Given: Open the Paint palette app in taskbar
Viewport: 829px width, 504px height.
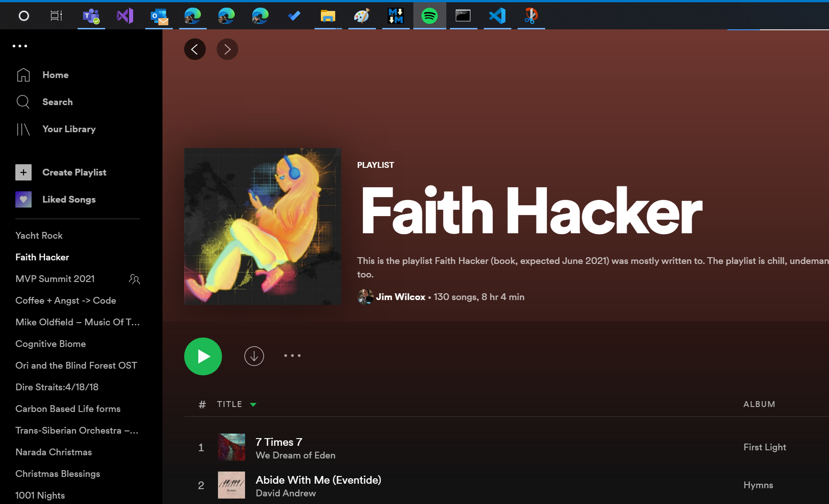Looking at the screenshot, I should pyautogui.click(x=362, y=16).
